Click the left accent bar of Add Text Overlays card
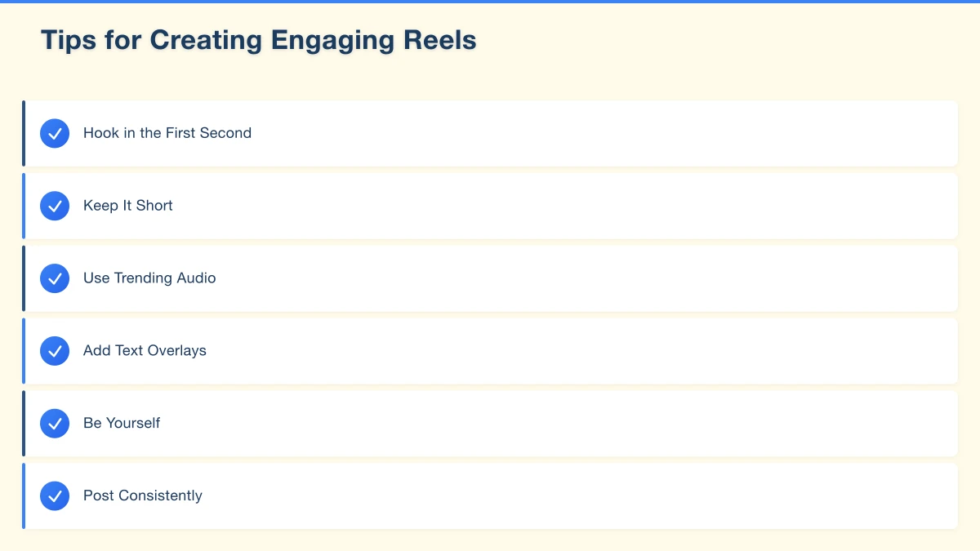 pos(24,351)
